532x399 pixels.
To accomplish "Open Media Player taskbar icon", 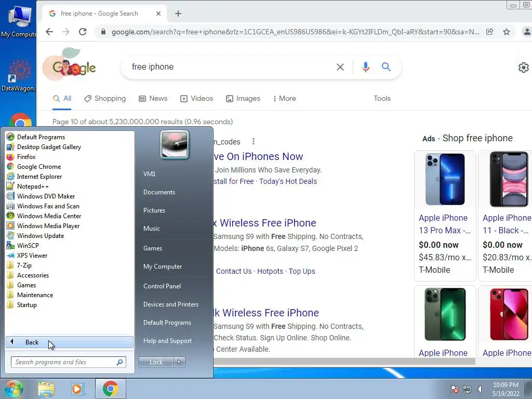I will pyautogui.click(x=77, y=389).
